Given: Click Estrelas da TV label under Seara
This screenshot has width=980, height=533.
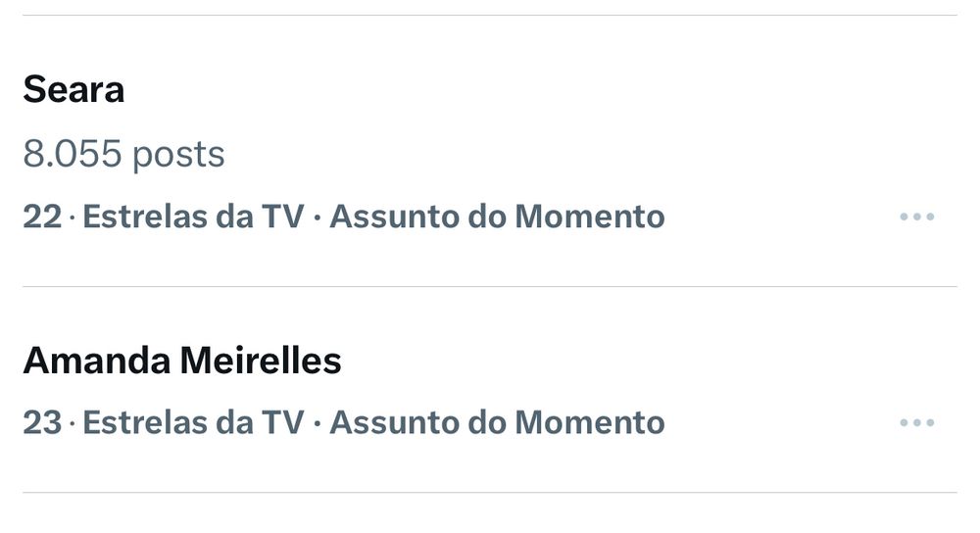Looking at the screenshot, I should [x=193, y=217].
